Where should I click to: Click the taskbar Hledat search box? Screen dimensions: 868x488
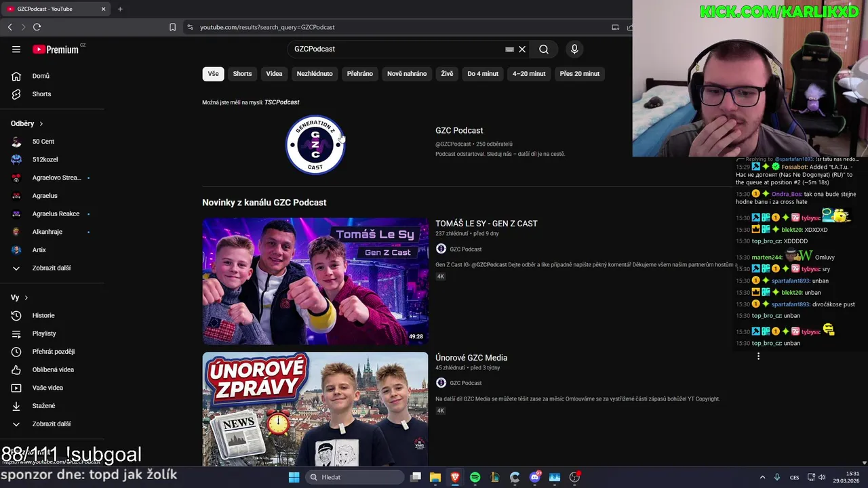tap(353, 477)
